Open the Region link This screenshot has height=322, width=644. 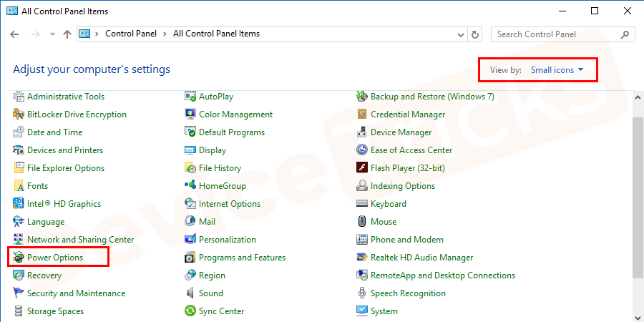212,275
